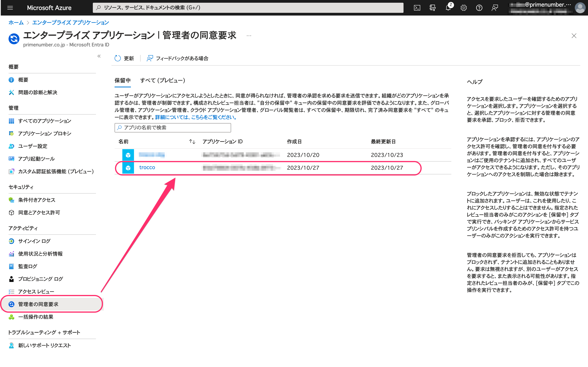Open the more options ellipsis beside title
Screen dimensions: 588x367
[249, 36]
